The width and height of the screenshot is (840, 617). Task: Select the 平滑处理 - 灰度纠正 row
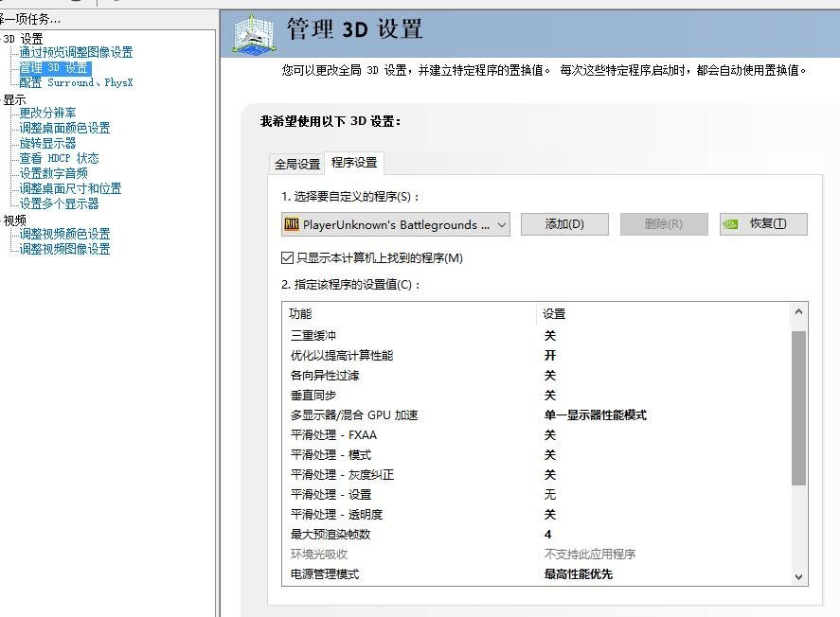536,475
